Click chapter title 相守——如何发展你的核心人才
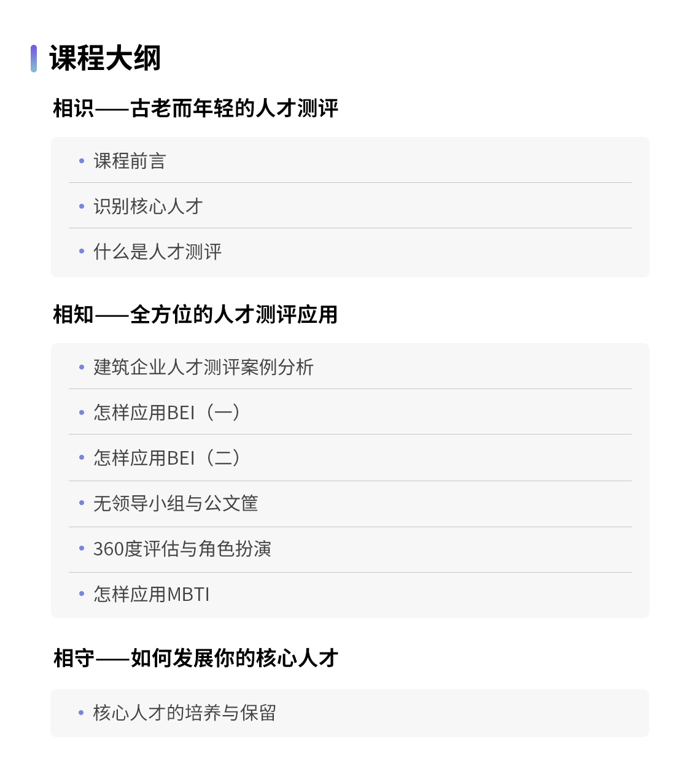700x758 pixels. (196, 659)
